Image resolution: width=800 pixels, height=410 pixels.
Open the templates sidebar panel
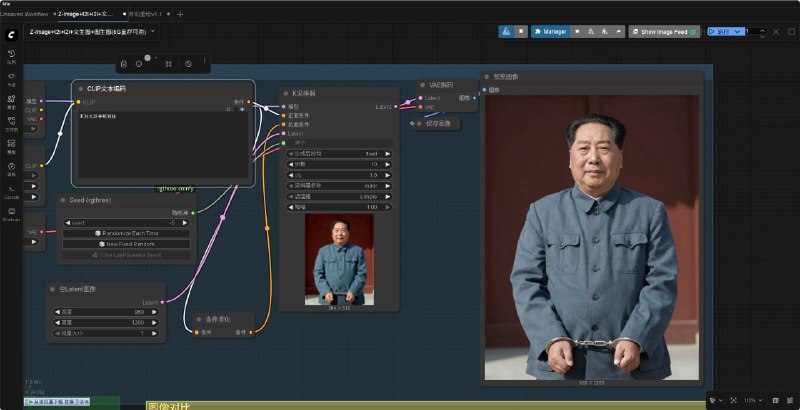click(11, 146)
